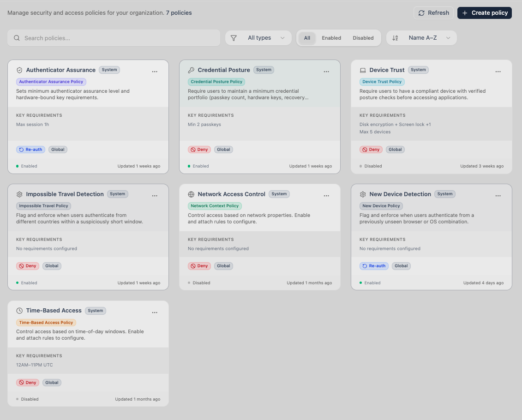This screenshot has height=420, width=522.
Task: Click the key icon on Credential Posture card
Action: [x=191, y=70]
